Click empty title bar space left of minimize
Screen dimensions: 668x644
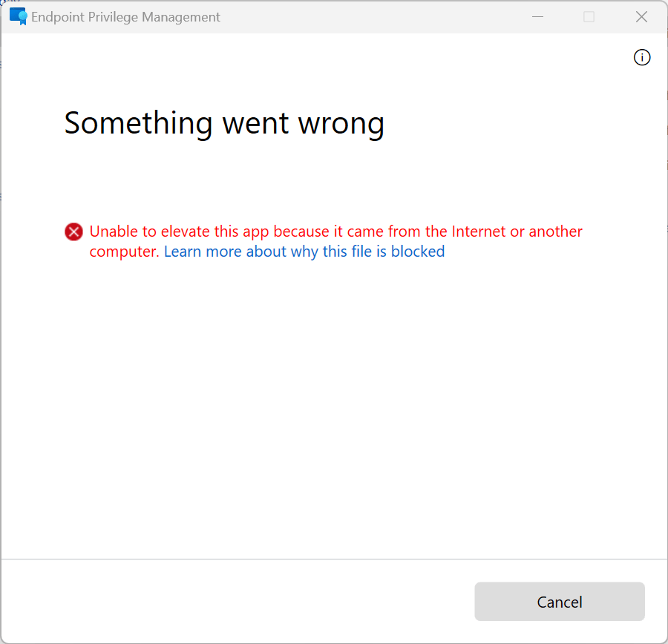(371, 16)
